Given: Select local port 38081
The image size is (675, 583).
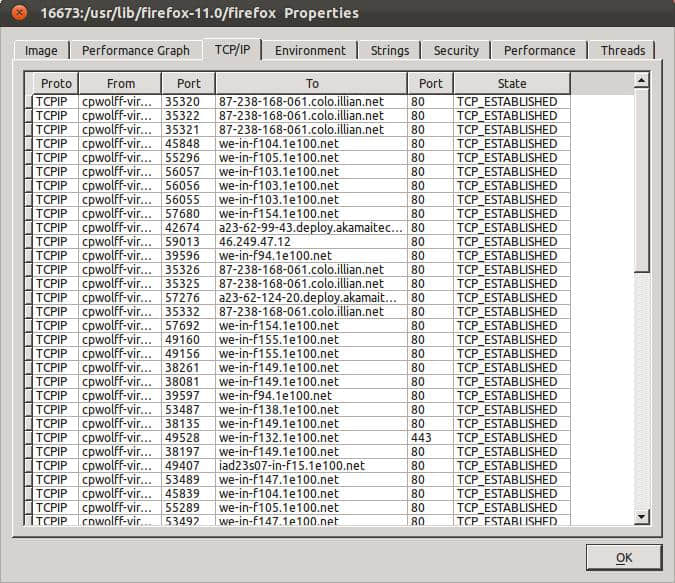Looking at the screenshot, I should (189, 381).
